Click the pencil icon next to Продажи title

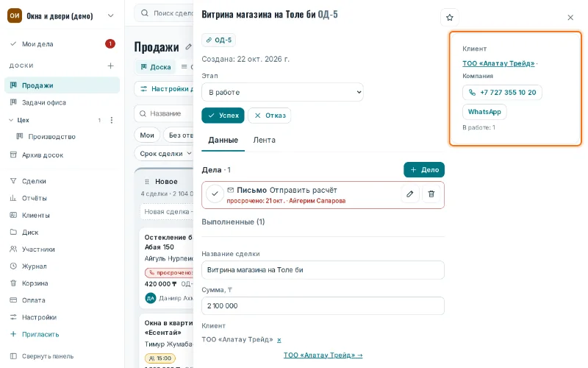click(188, 47)
